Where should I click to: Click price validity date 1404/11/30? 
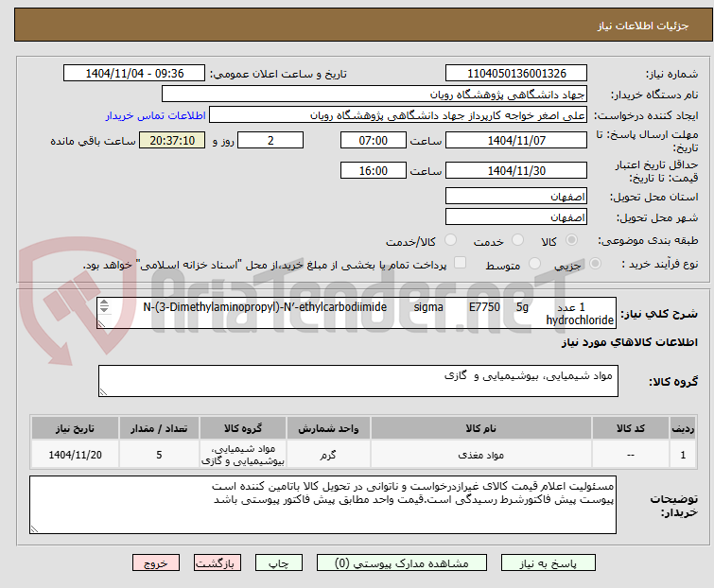click(x=516, y=170)
